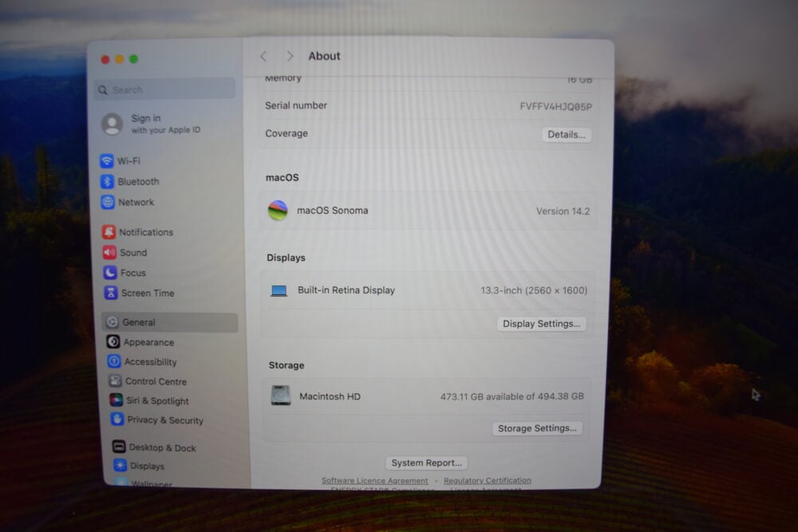Click the Serial number label

pos(296,105)
